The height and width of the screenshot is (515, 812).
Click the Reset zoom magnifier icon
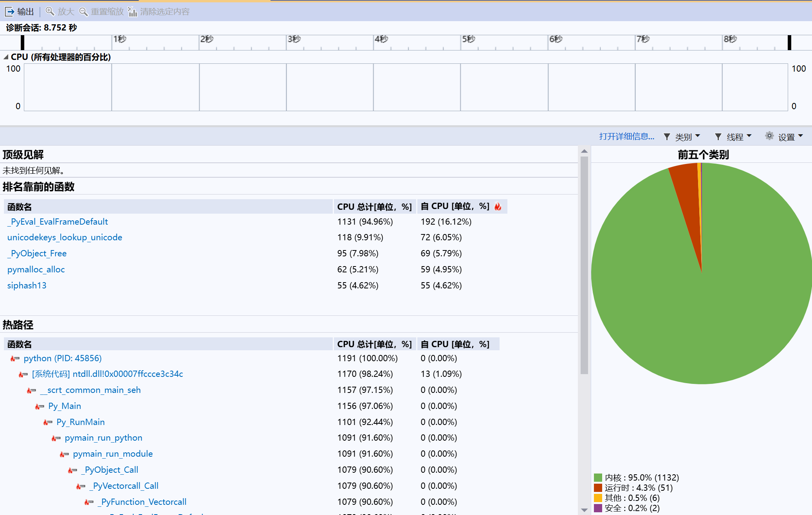coord(83,12)
